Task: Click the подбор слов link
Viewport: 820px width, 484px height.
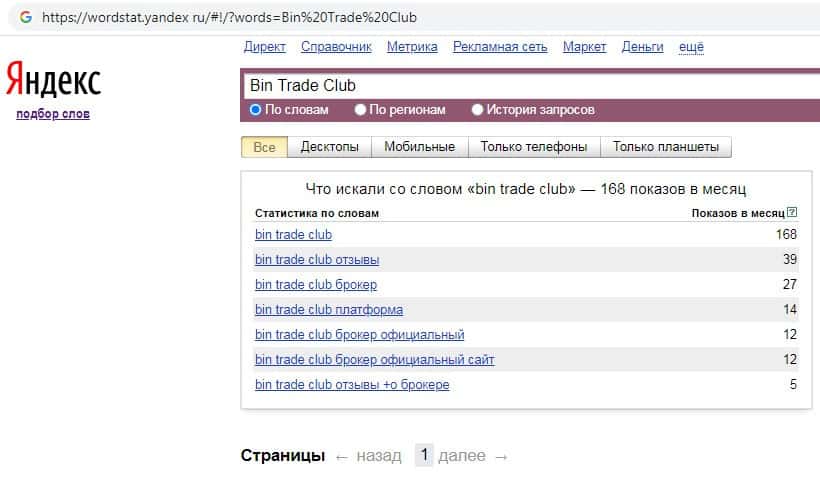Action: click(53, 114)
